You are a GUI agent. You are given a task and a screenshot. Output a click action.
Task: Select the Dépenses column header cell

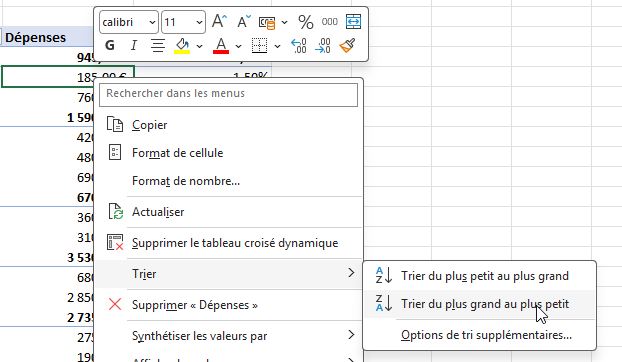[x=47, y=37]
